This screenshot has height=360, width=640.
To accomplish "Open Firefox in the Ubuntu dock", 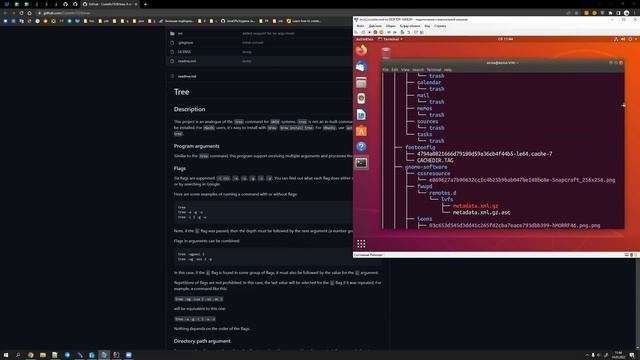I will [361, 51].
